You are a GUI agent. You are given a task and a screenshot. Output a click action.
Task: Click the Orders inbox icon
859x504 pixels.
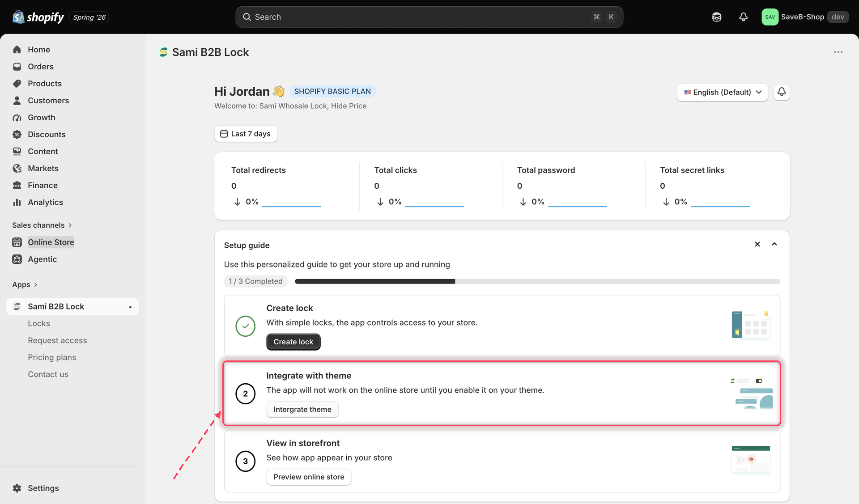[17, 67]
